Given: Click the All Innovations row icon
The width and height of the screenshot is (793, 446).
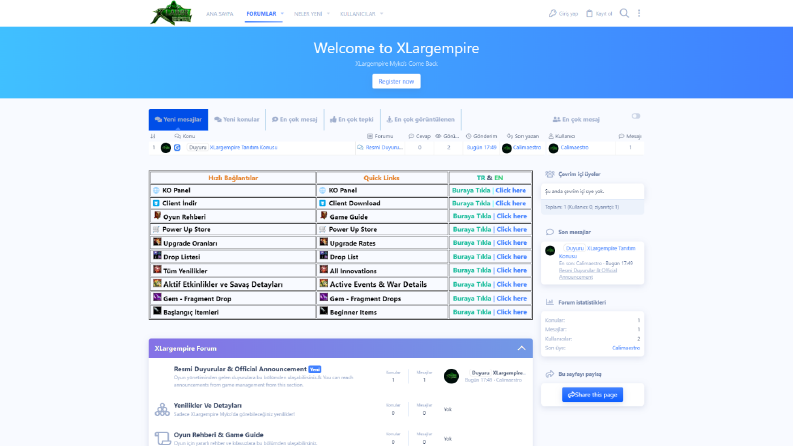Looking at the screenshot, I should [x=324, y=270].
